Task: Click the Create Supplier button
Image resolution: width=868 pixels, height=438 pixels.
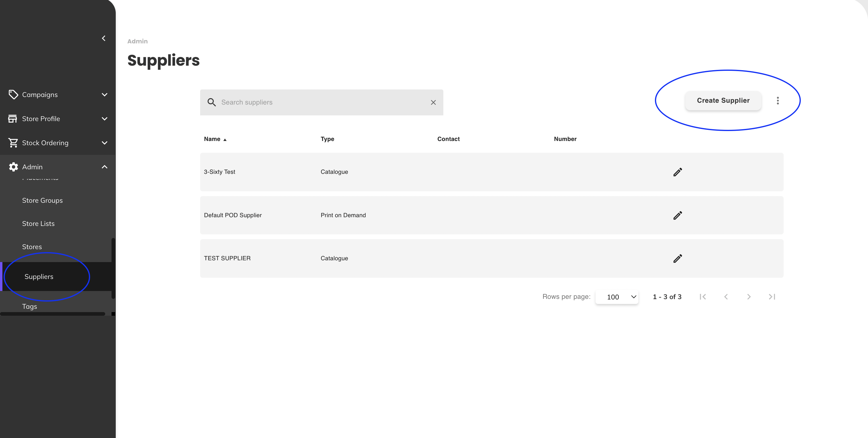Action: coord(723,101)
